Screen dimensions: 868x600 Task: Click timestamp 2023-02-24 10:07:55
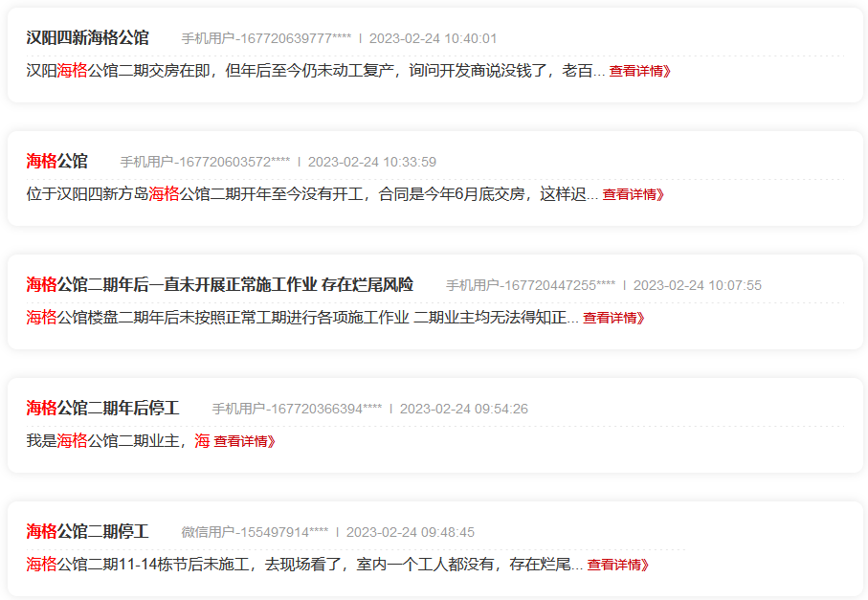tap(698, 285)
